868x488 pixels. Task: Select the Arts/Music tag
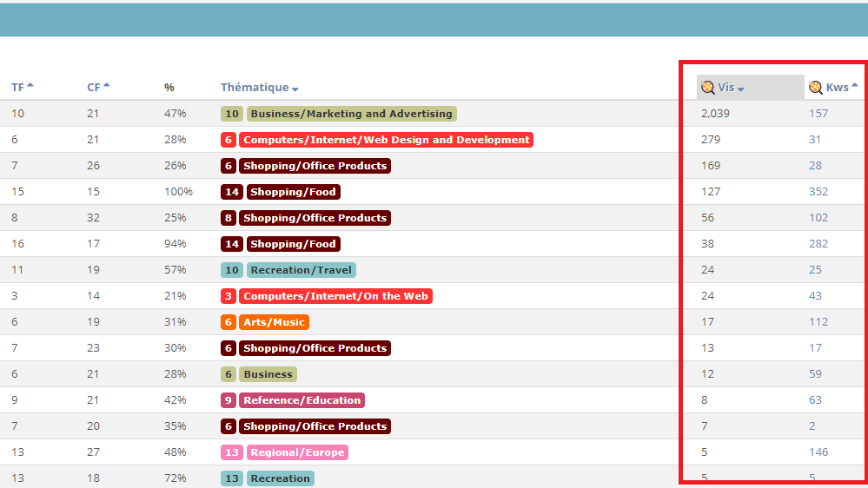tap(274, 322)
